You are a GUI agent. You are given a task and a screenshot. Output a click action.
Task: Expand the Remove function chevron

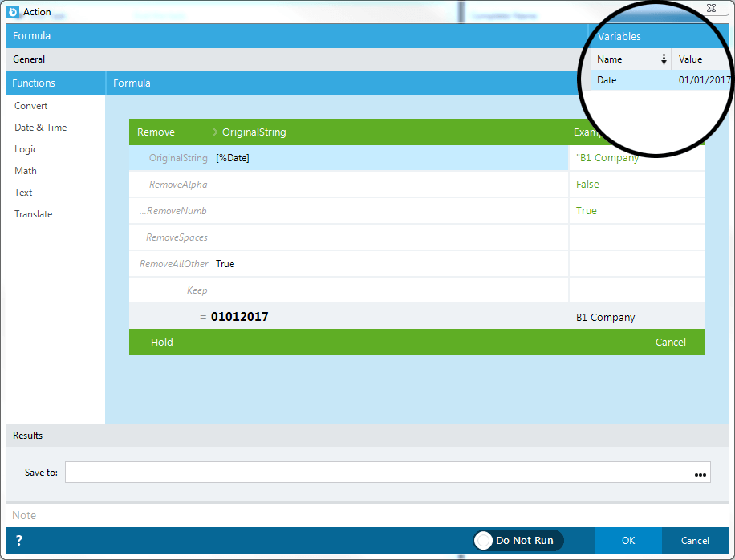coord(214,132)
